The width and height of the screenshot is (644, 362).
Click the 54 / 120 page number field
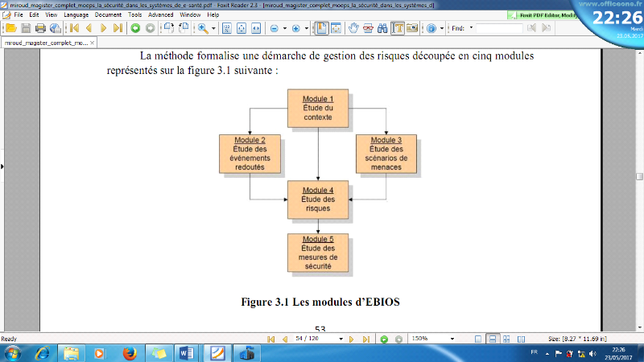[315, 339]
